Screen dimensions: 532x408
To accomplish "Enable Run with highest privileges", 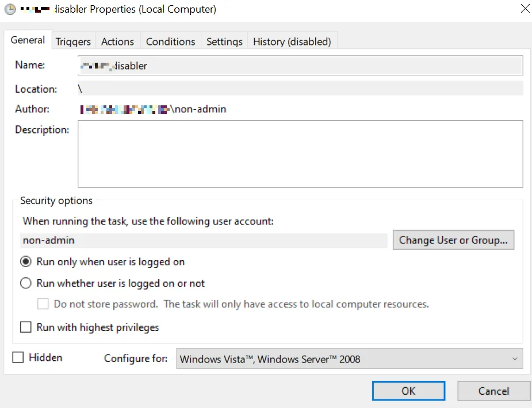I will point(26,327).
